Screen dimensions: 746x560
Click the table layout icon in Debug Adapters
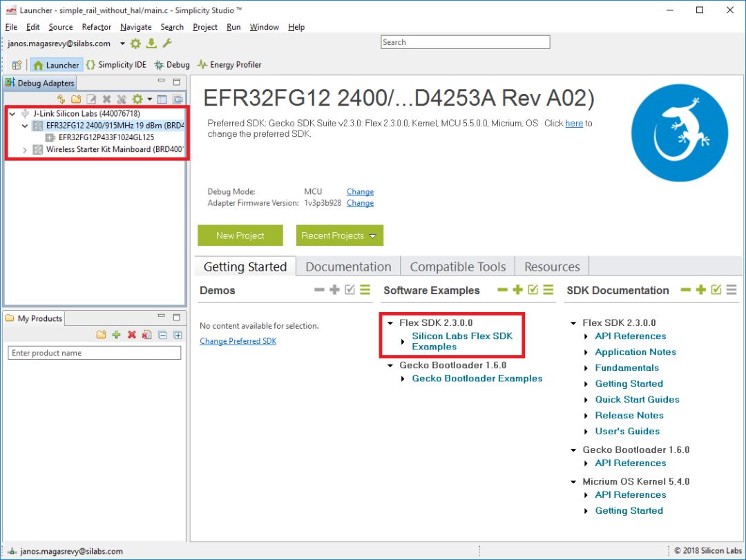click(162, 99)
